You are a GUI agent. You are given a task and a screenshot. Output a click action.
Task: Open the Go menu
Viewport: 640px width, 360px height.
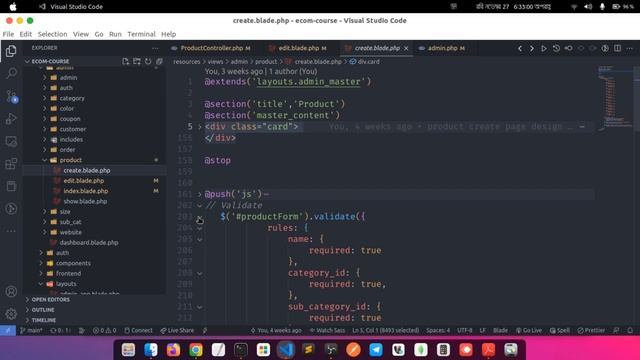[99, 34]
